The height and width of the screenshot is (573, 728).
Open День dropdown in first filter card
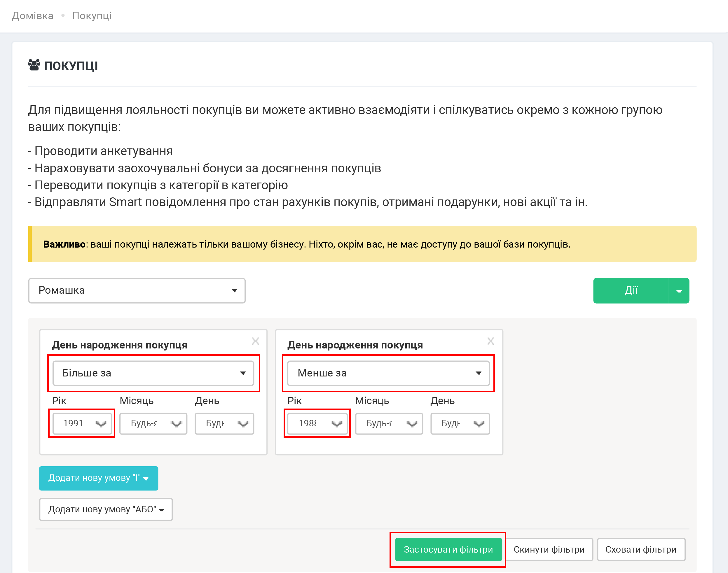click(x=224, y=424)
